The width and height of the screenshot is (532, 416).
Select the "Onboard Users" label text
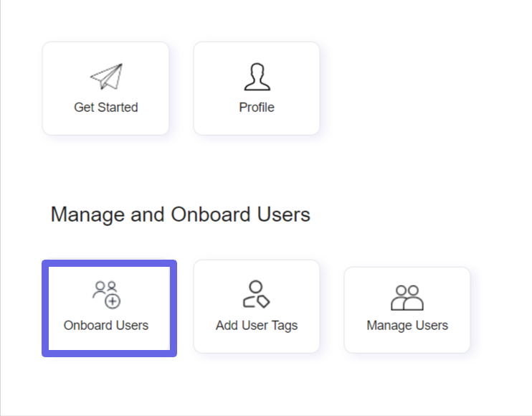[106, 326]
